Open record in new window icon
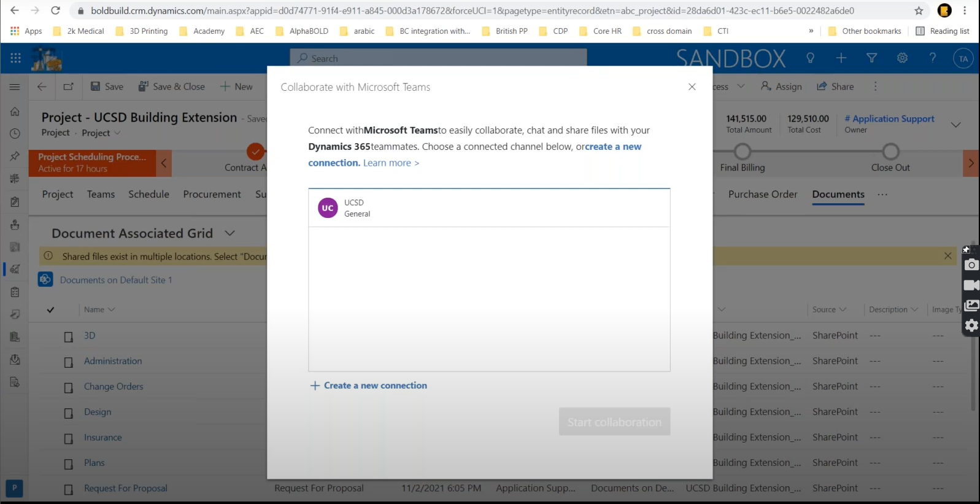This screenshot has width=980, height=504. coord(68,87)
